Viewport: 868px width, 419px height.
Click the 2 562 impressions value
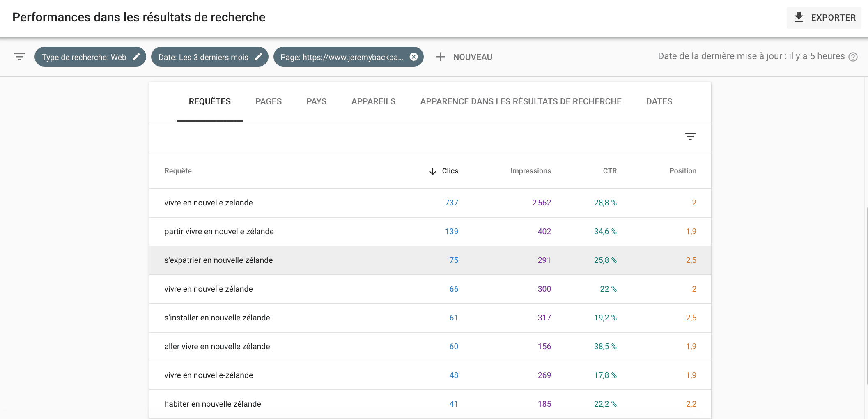pos(542,203)
